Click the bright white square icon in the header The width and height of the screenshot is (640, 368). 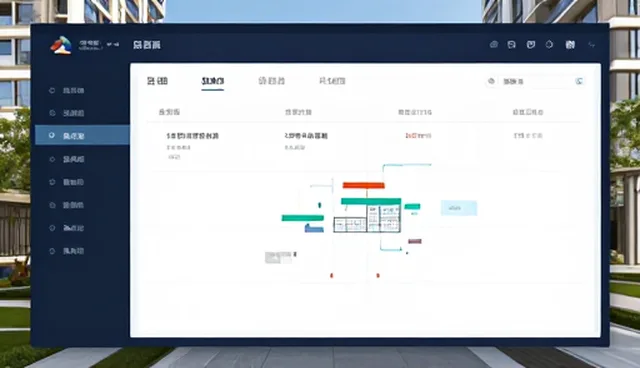click(570, 44)
